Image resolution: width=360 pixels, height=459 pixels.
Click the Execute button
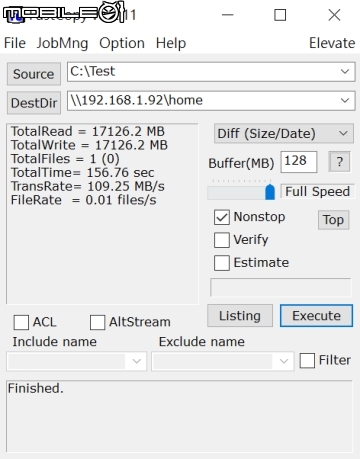click(316, 316)
